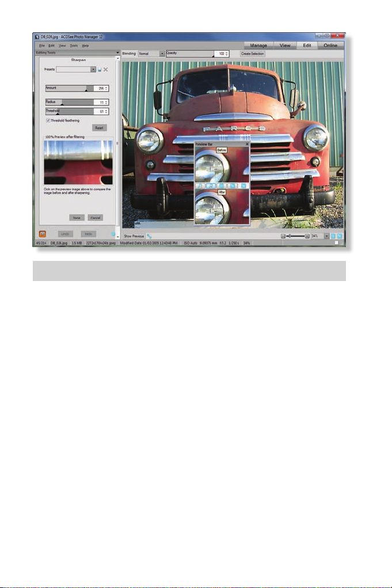The height and width of the screenshot is (588, 392).
Task: Click the second Preview Bar toolbar icon
Action: [211, 185]
